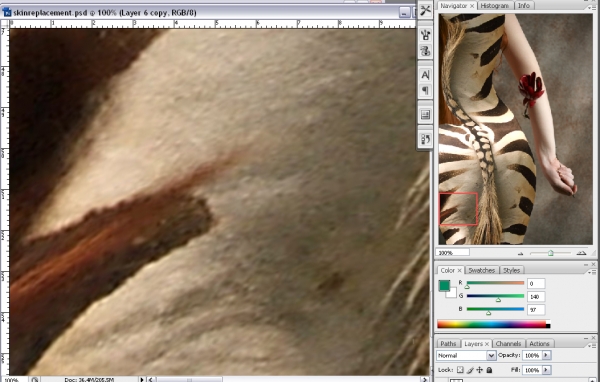Open the Fill slider popup arrow
Image resolution: width=600 pixels, height=382 pixels.
point(546,370)
